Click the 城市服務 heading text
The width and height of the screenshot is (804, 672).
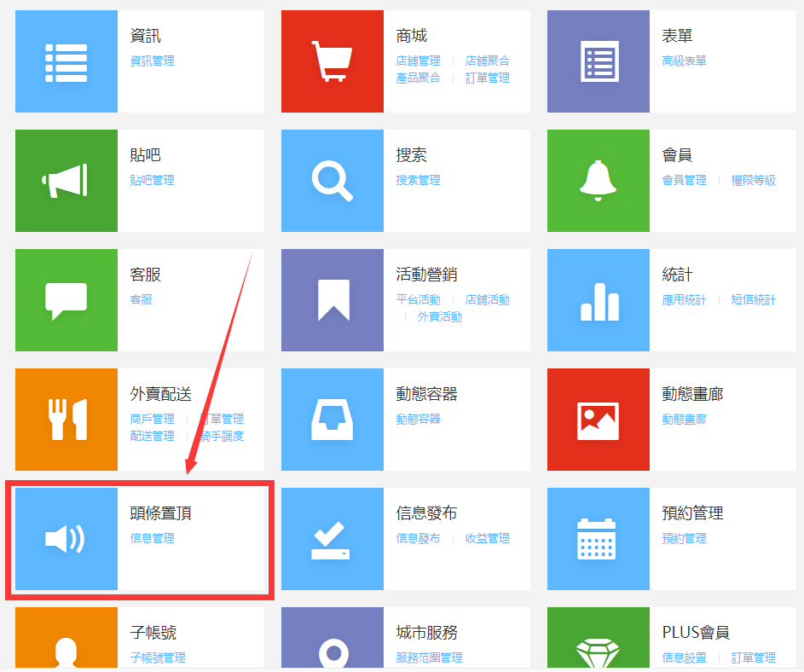tap(426, 633)
